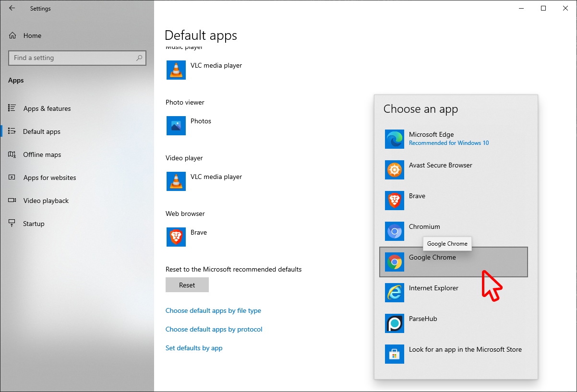Click the Avast Secure Browser icon
Image resolution: width=577 pixels, height=392 pixels.
coord(395,170)
